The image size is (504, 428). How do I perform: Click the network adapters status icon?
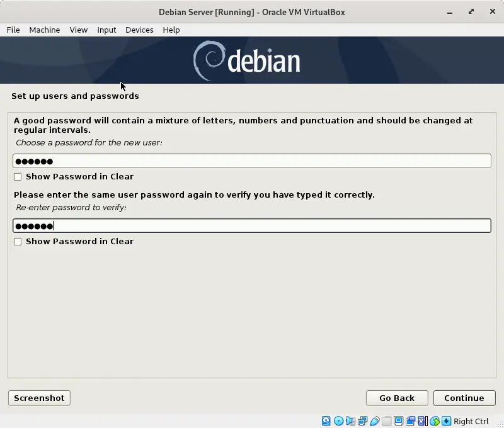click(x=363, y=421)
